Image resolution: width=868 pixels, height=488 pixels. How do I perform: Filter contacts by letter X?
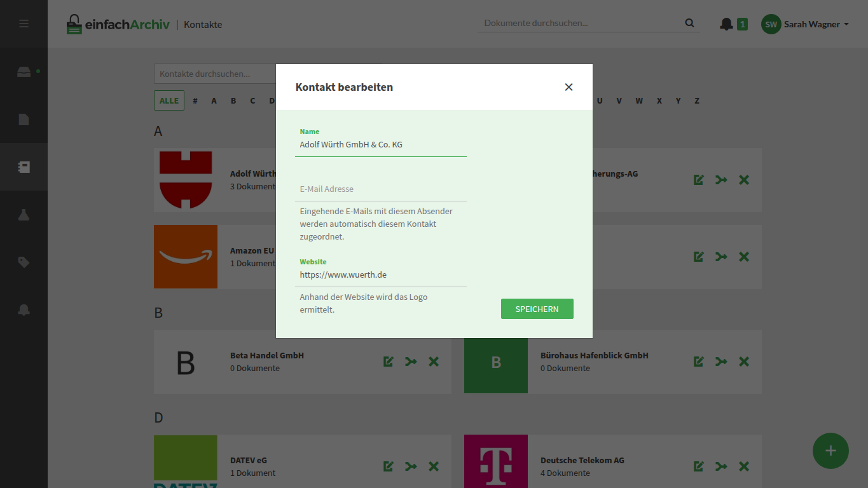click(x=659, y=101)
